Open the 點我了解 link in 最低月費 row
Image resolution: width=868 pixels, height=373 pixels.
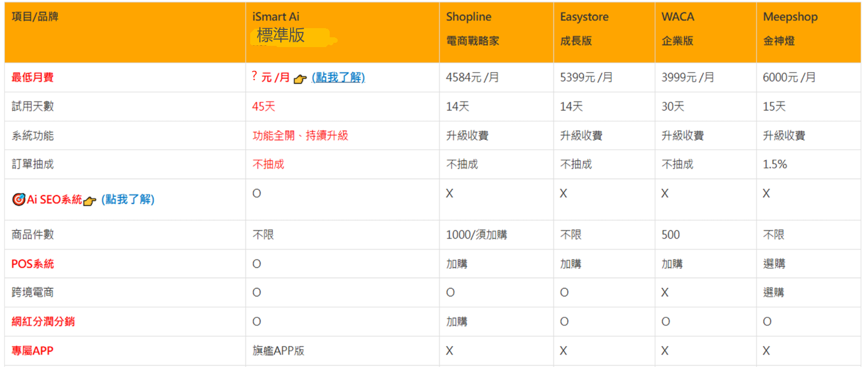click(338, 78)
